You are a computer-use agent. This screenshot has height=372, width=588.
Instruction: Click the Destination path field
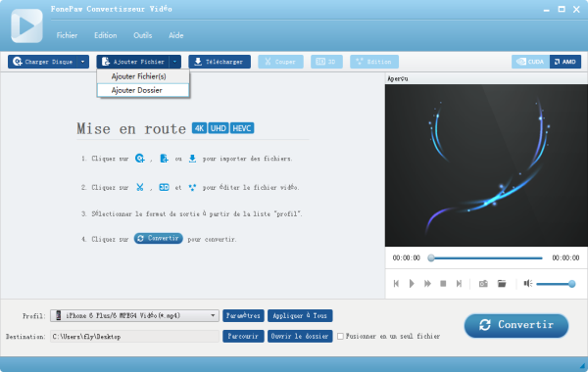[134, 337]
